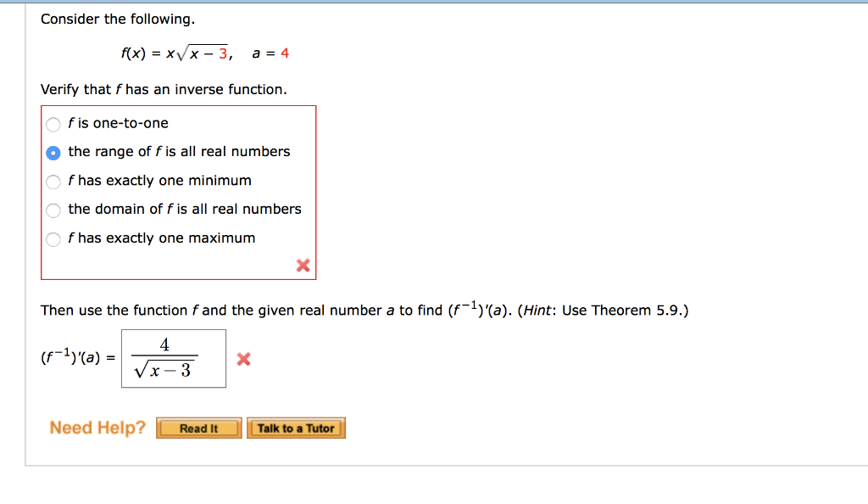Choose 'f has exactly one maximum'
The width and height of the screenshot is (868, 504).
(53, 238)
